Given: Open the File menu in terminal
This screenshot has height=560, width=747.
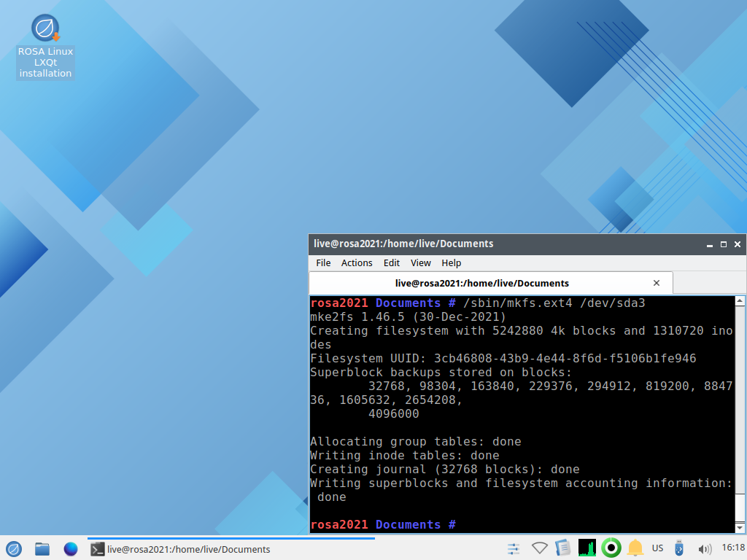Looking at the screenshot, I should pyautogui.click(x=323, y=262).
